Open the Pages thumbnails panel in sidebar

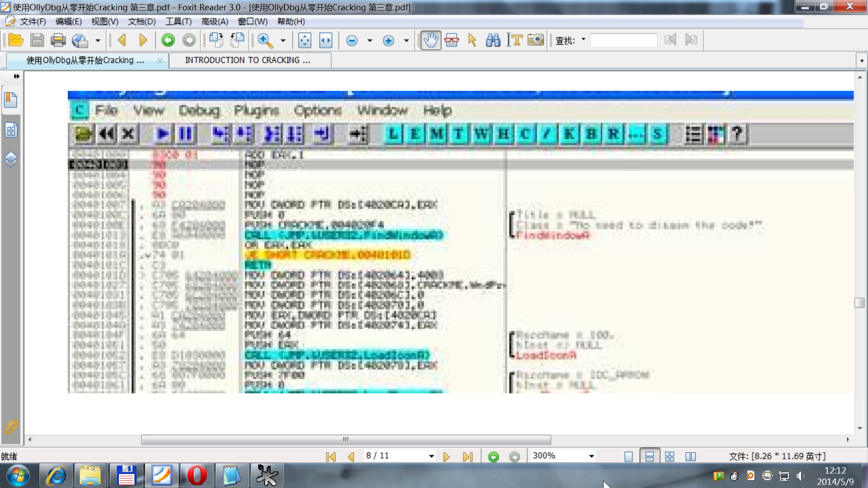(11, 130)
